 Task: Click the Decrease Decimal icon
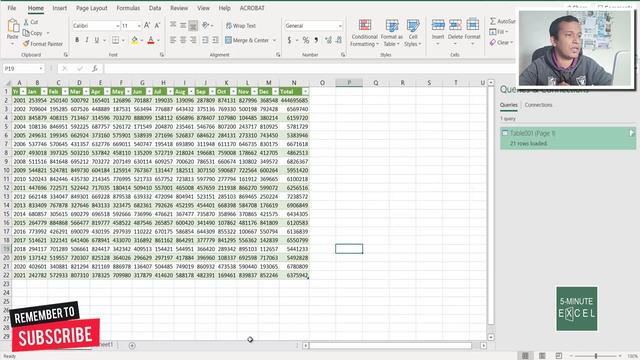[x=339, y=40]
